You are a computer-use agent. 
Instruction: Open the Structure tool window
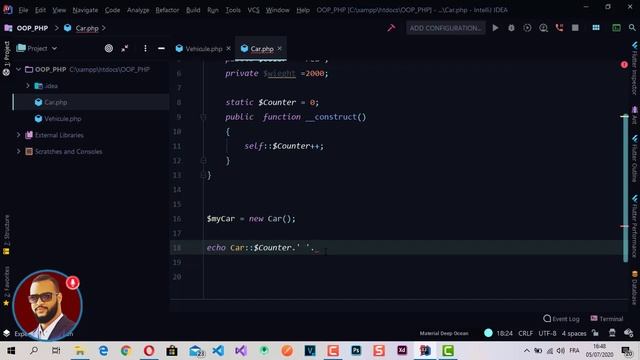tap(6, 235)
